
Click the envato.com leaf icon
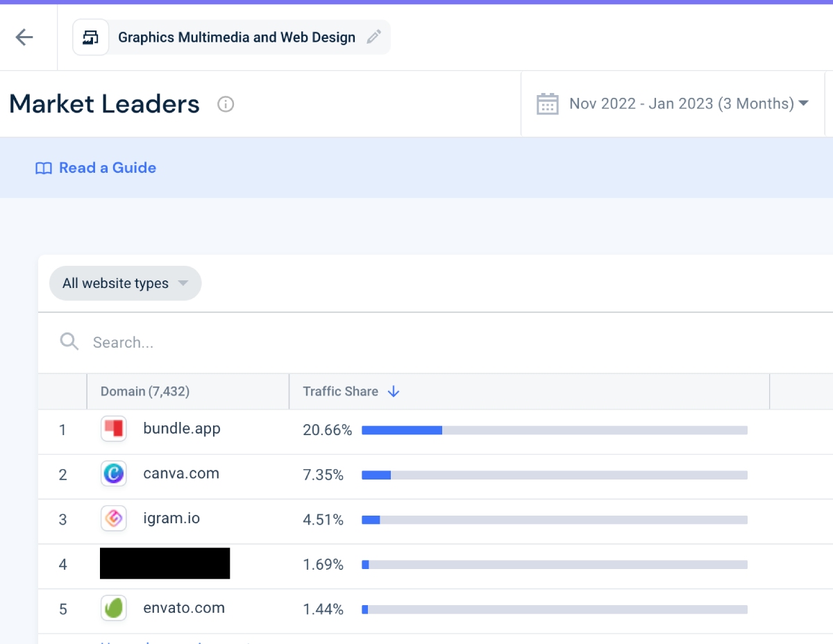(113, 609)
